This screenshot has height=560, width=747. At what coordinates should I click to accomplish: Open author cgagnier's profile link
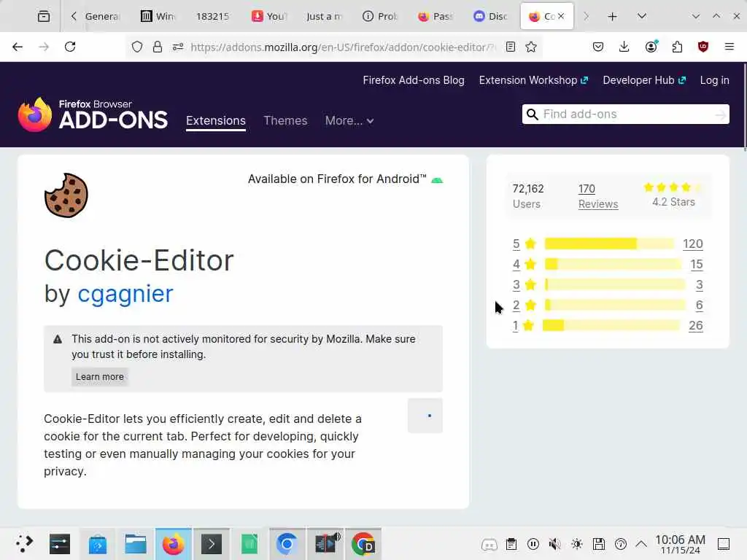point(125,293)
